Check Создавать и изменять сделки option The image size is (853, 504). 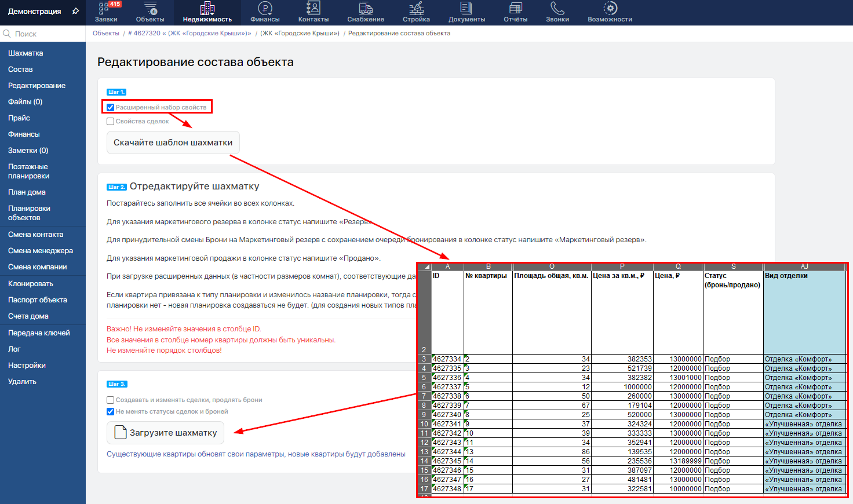pyautogui.click(x=111, y=400)
